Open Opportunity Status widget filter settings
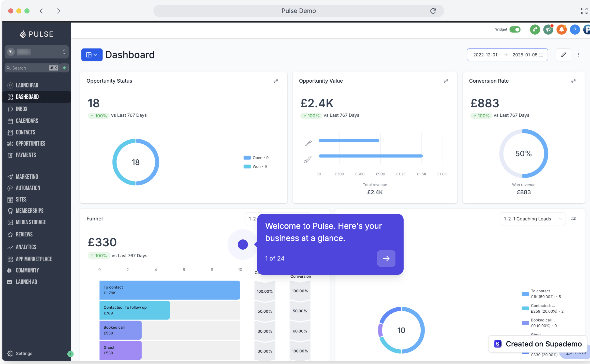This screenshot has width=590, height=364. pyautogui.click(x=276, y=81)
